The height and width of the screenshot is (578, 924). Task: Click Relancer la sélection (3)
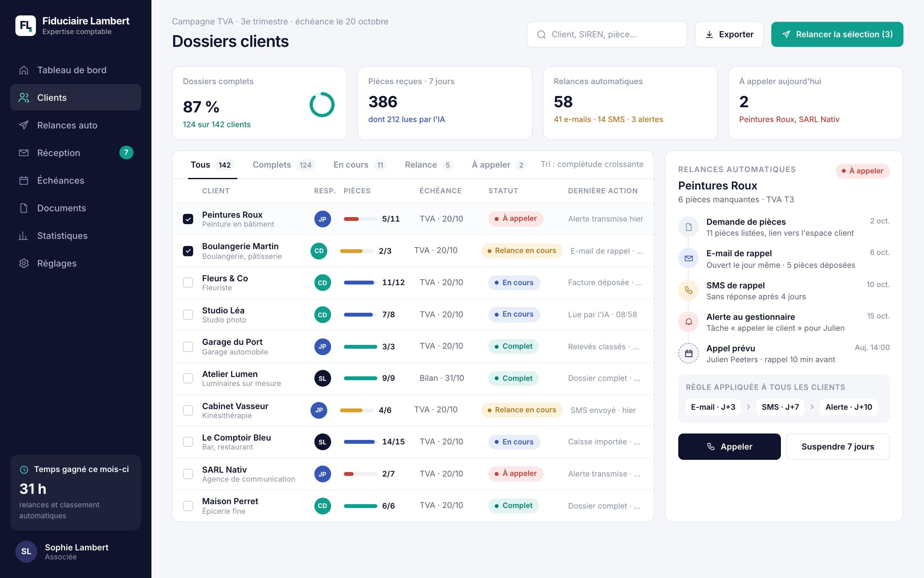click(837, 34)
